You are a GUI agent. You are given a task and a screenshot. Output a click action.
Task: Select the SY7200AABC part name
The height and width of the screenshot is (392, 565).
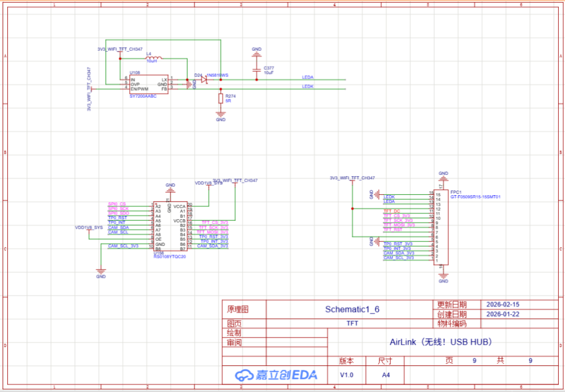click(x=143, y=96)
